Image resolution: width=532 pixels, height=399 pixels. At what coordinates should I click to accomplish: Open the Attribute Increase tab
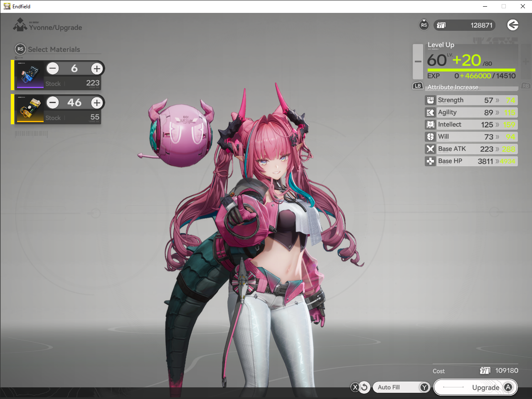(x=473, y=87)
